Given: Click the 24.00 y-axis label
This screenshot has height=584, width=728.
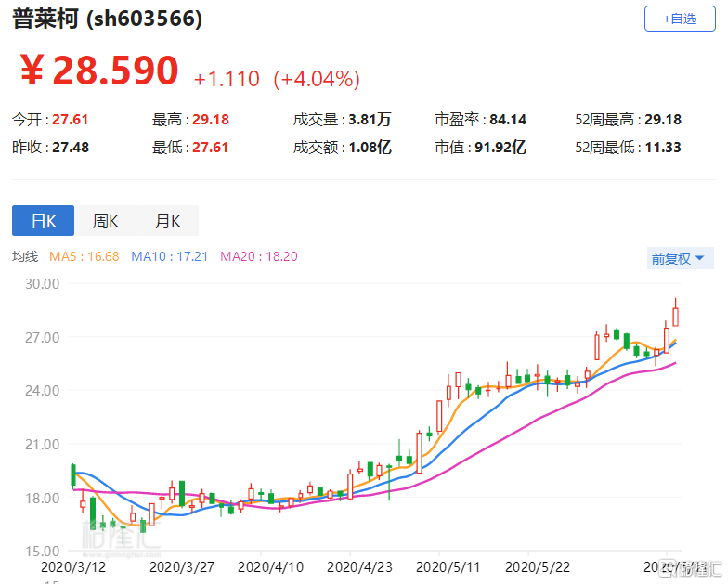Looking at the screenshot, I should point(43,390).
